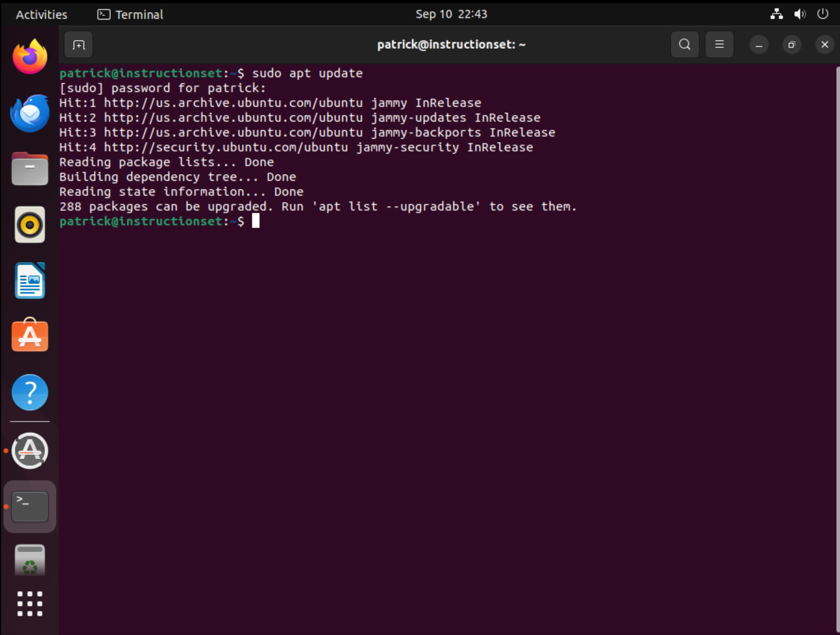Launch Rhythmbox music player
840x635 pixels.
(30, 225)
